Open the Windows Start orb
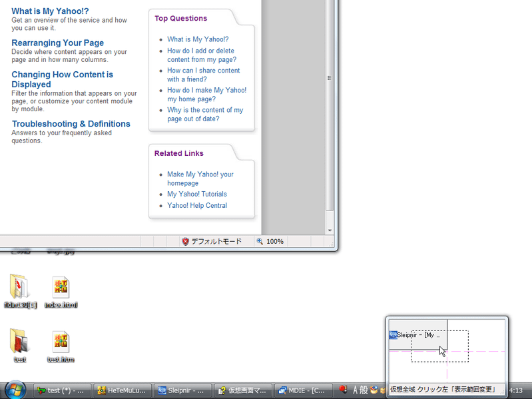Viewport: 532px width, 399px height. pos(15,390)
